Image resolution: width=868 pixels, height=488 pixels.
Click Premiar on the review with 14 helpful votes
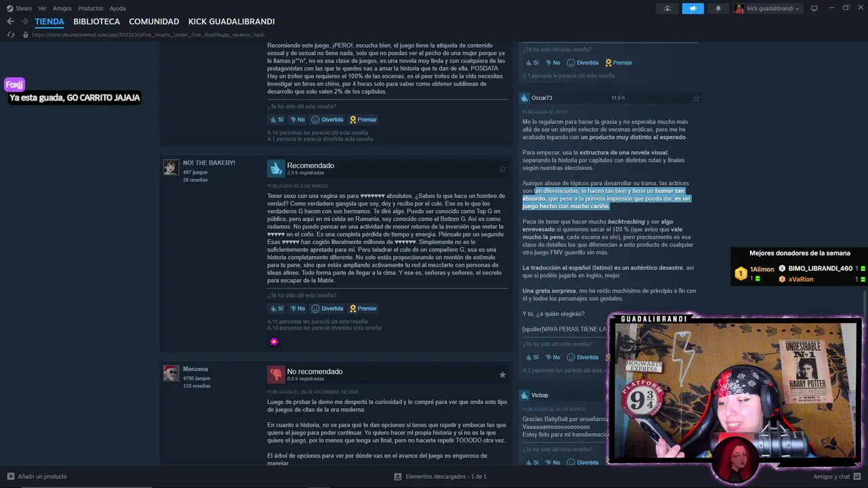[363, 119]
